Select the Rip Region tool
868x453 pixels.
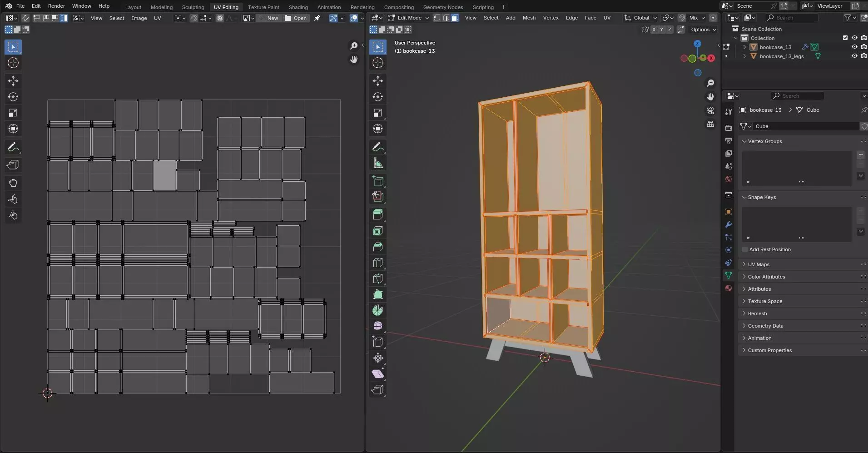coord(378,390)
